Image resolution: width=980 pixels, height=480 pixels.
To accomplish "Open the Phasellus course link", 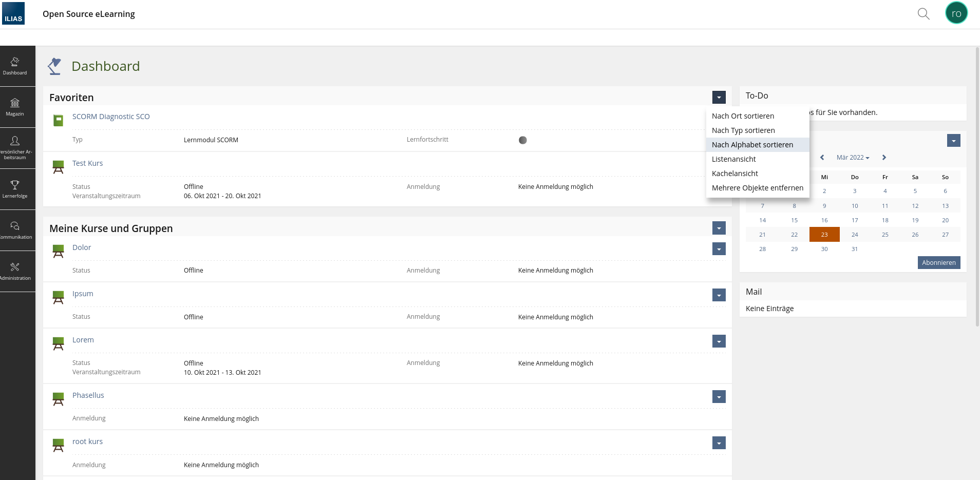I will pyautogui.click(x=88, y=395).
